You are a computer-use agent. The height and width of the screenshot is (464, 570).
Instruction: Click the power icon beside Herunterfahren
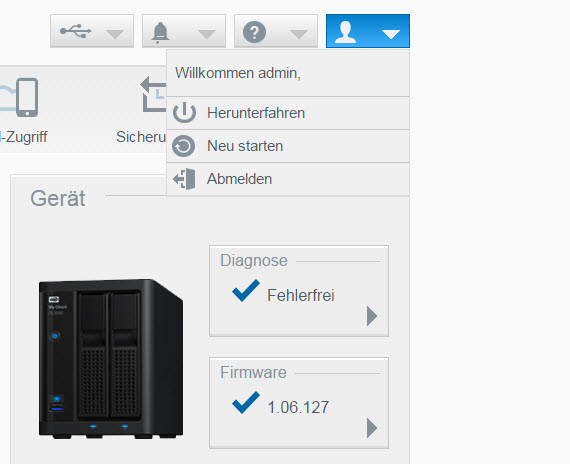point(184,112)
